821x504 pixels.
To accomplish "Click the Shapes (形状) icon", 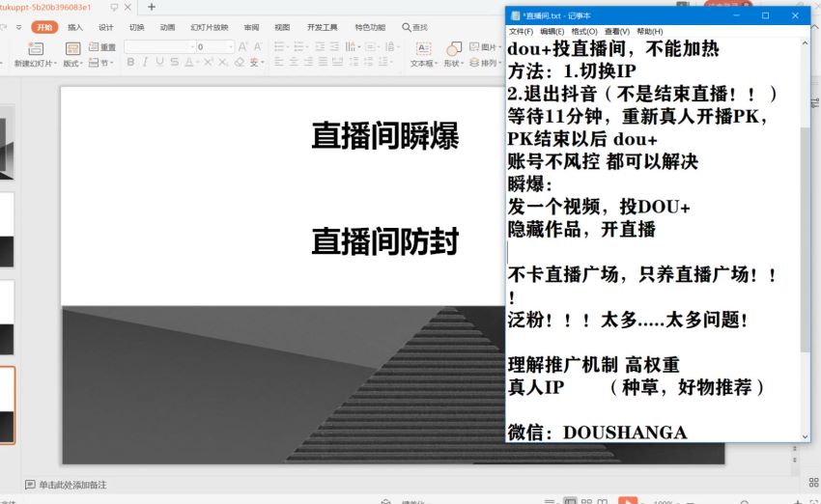I will pyautogui.click(x=453, y=48).
